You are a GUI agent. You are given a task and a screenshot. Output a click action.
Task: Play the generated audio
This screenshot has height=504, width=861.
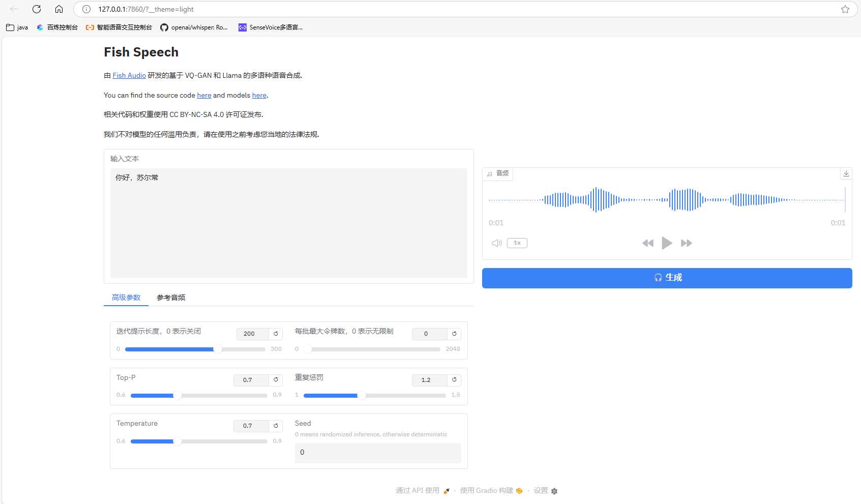coord(667,243)
